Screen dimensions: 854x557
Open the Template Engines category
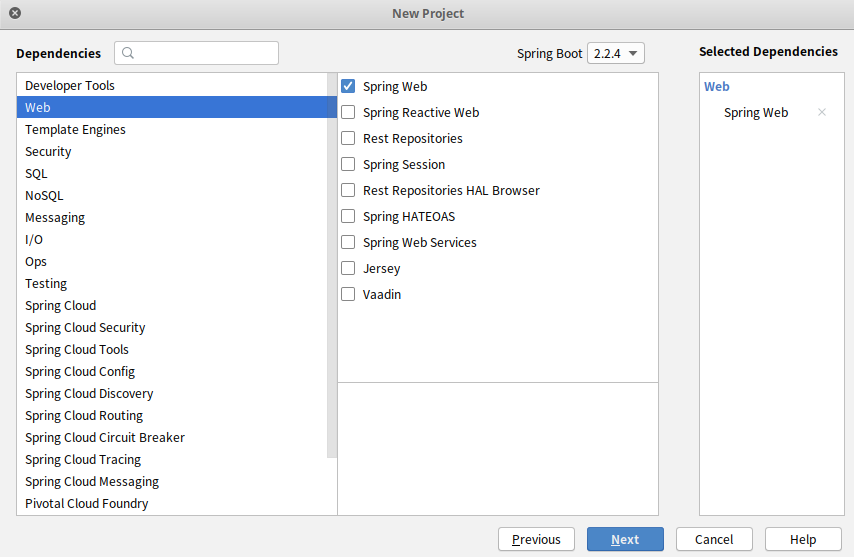(75, 130)
